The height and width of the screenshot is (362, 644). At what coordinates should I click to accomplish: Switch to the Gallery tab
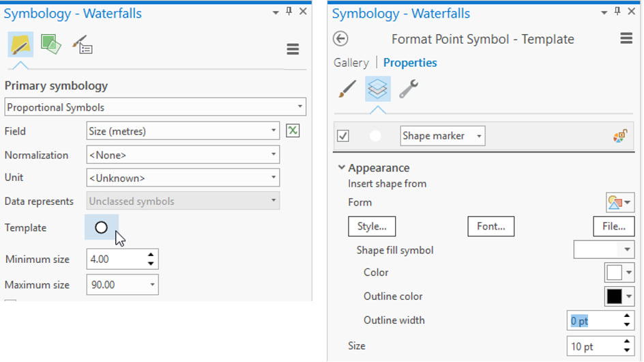pyautogui.click(x=351, y=63)
